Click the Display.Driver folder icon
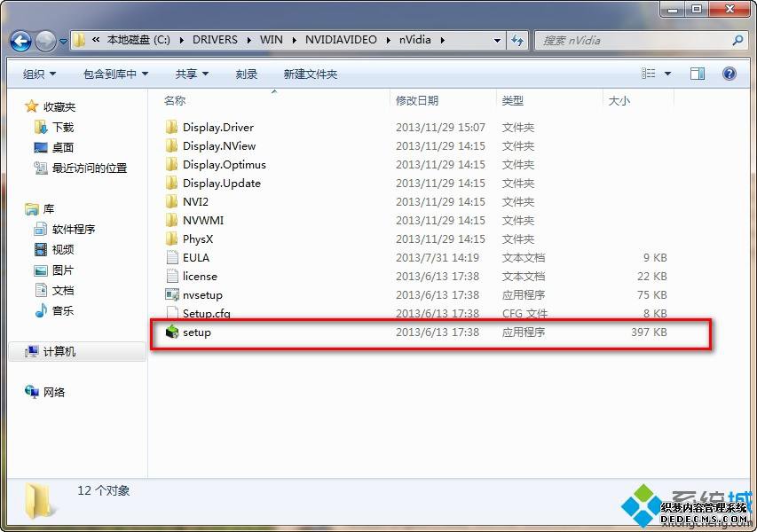Viewport: 757px width, 532px height. pos(171,127)
